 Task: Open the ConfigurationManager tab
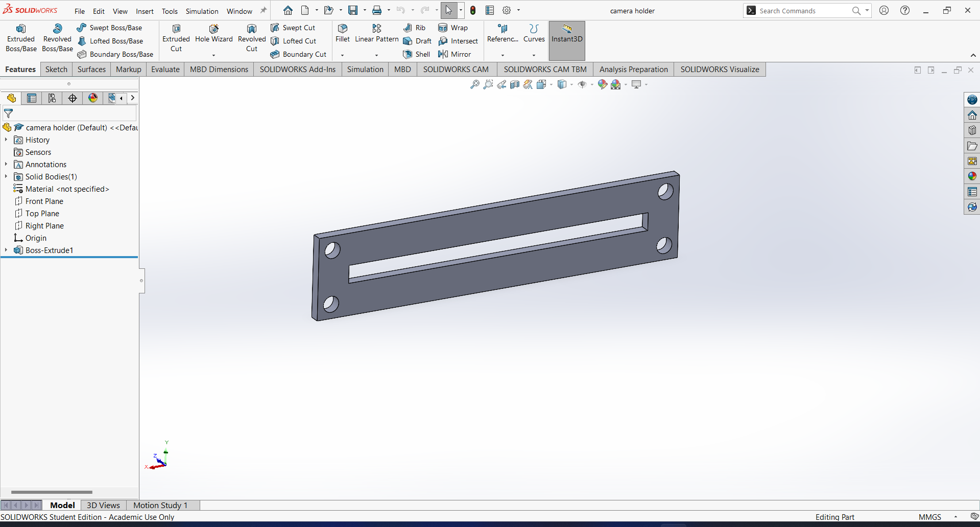(52, 98)
